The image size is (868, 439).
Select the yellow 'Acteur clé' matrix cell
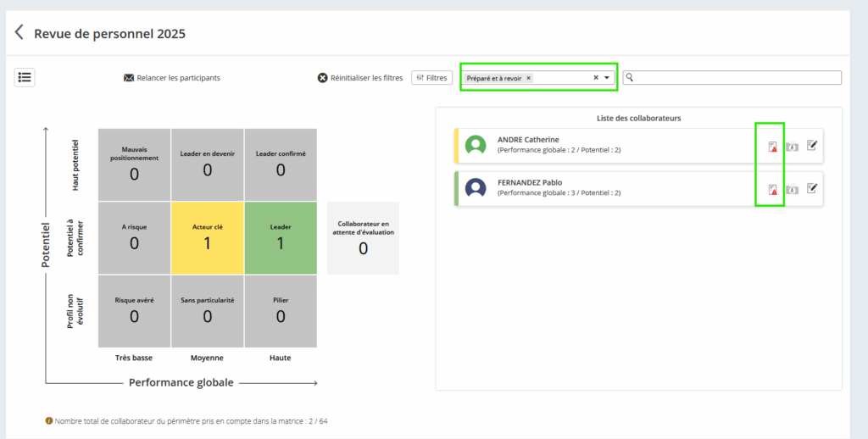tap(208, 237)
